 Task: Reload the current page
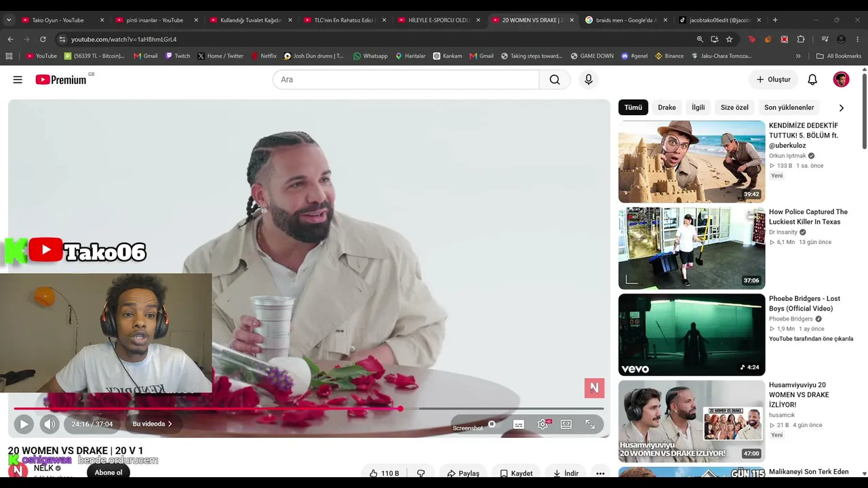click(x=43, y=39)
